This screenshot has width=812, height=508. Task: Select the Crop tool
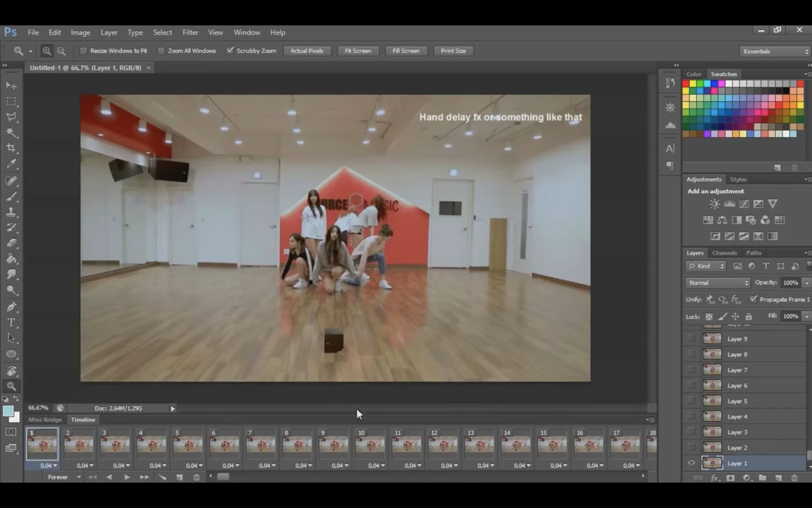tap(11, 148)
